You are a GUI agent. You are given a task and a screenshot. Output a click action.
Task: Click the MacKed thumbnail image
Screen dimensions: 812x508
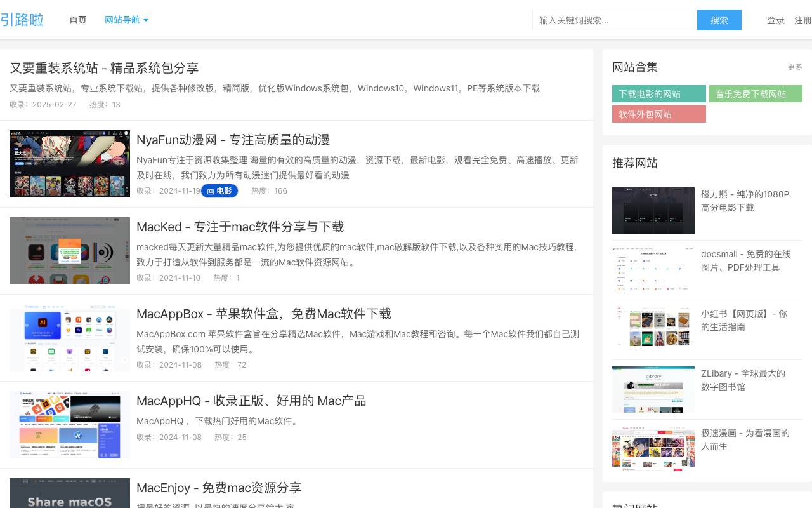(70, 251)
